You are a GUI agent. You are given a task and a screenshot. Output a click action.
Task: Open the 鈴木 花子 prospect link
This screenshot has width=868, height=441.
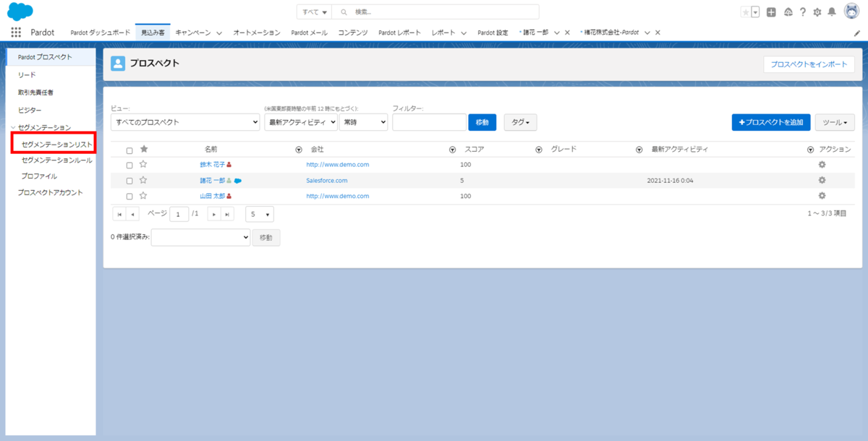click(213, 165)
